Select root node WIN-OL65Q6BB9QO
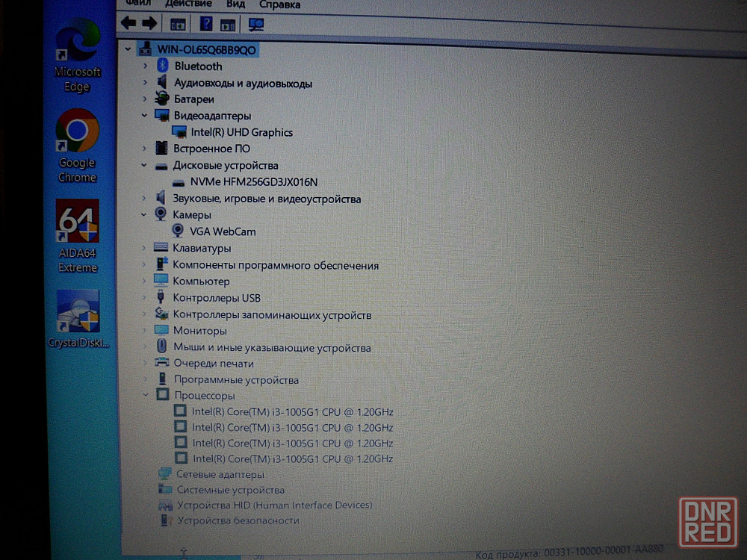Screen dimensions: 747x560 click(206, 49)
